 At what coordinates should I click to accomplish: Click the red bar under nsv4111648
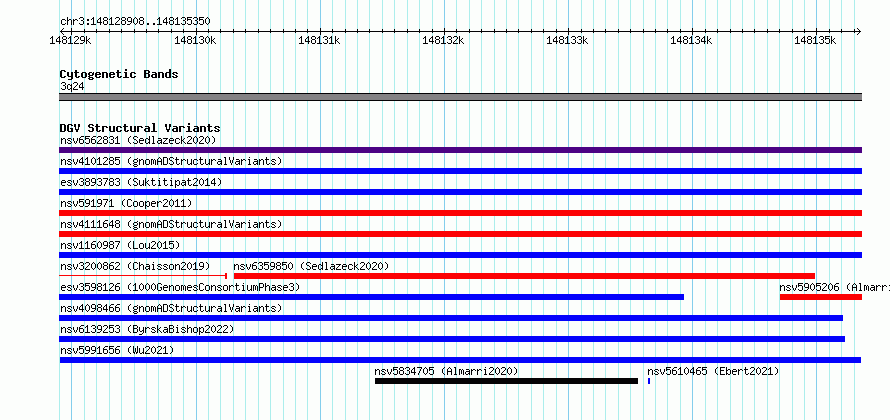(460, 234)
